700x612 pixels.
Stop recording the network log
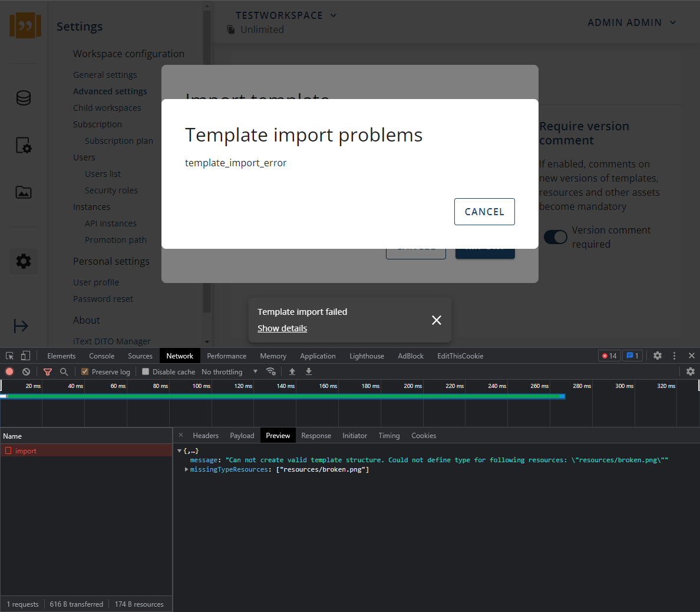coord(9,371)
